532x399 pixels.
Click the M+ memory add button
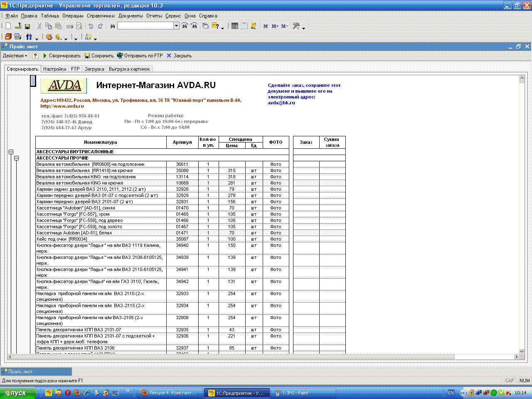(x=275, y=26)
